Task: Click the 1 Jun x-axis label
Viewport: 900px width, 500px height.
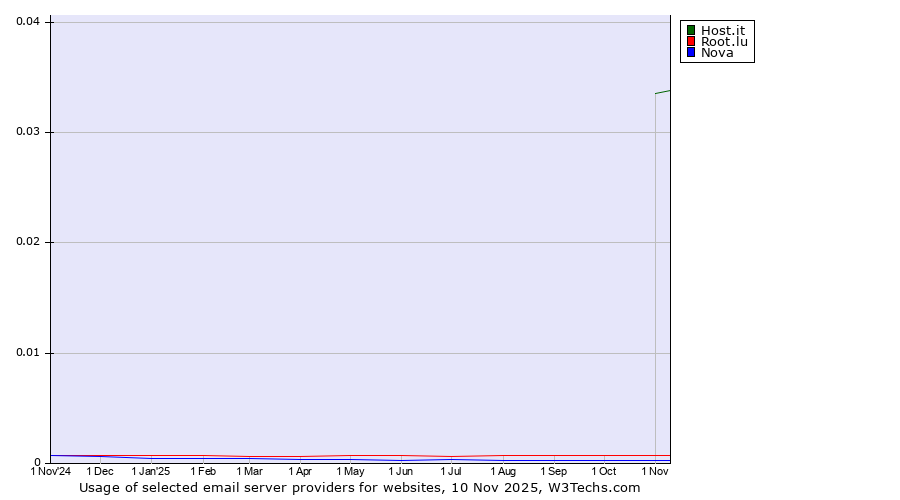Action: coord(401,471)
